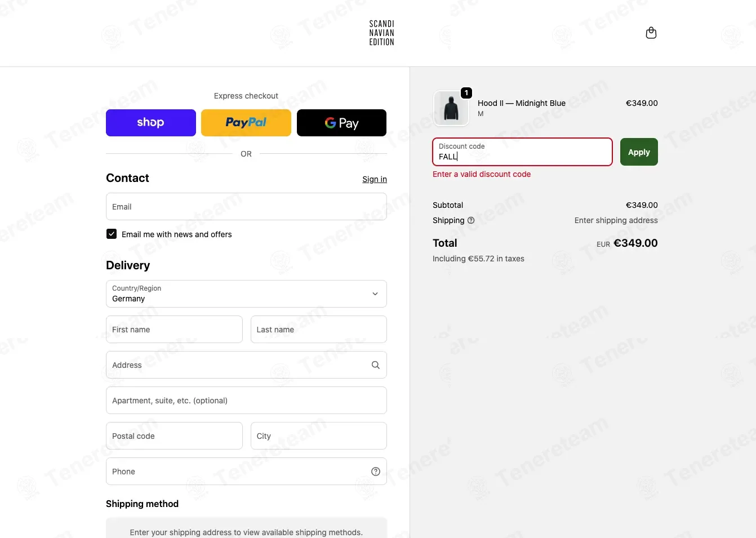Pay with Google Pay button

click(x=341, y=123)
